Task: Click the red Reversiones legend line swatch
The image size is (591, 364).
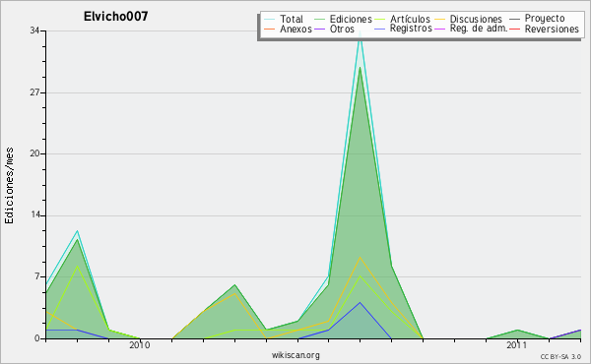Action: [514, 29]
